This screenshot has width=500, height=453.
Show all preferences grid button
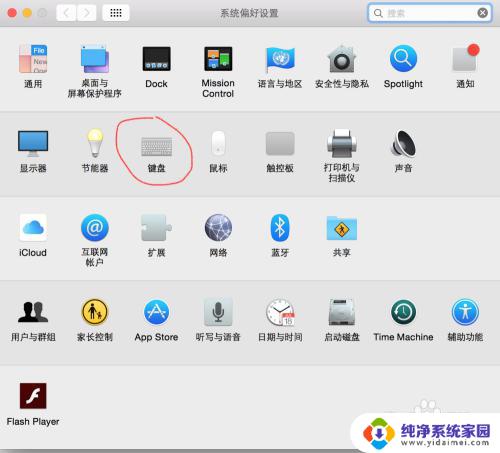[116, 13]
